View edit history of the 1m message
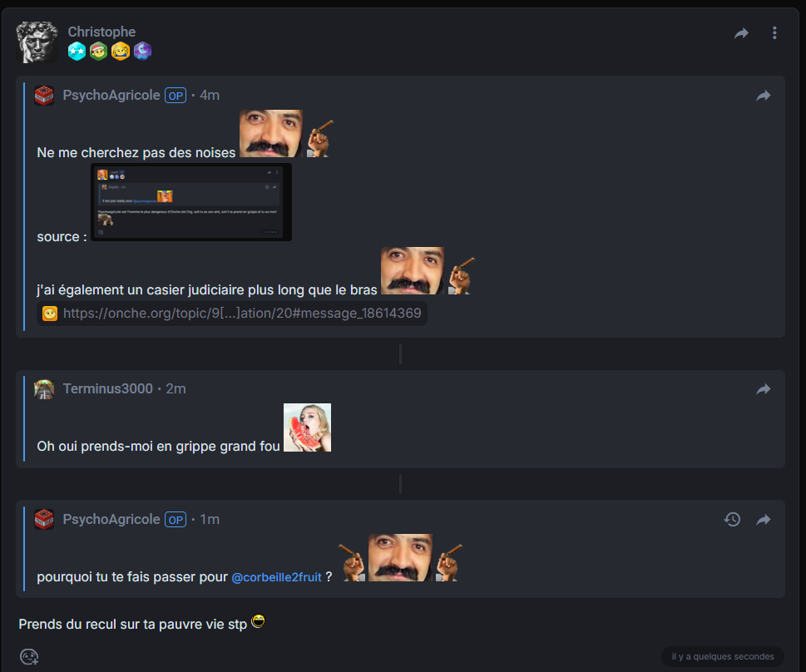 [733, 519]
